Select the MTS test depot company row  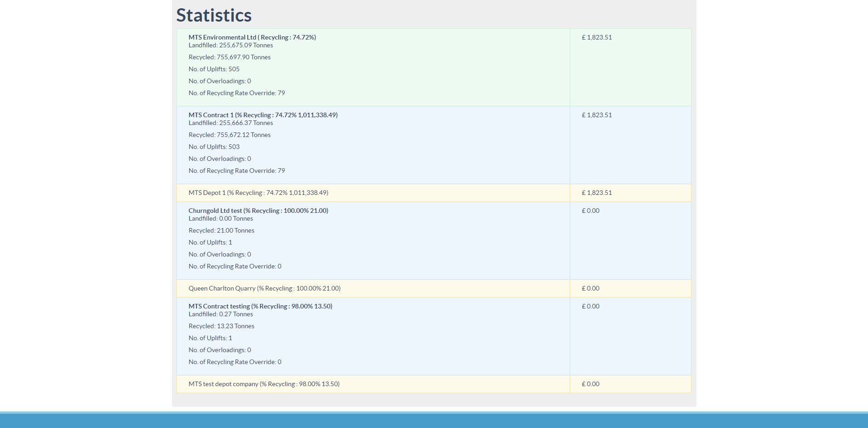point(264,384)
